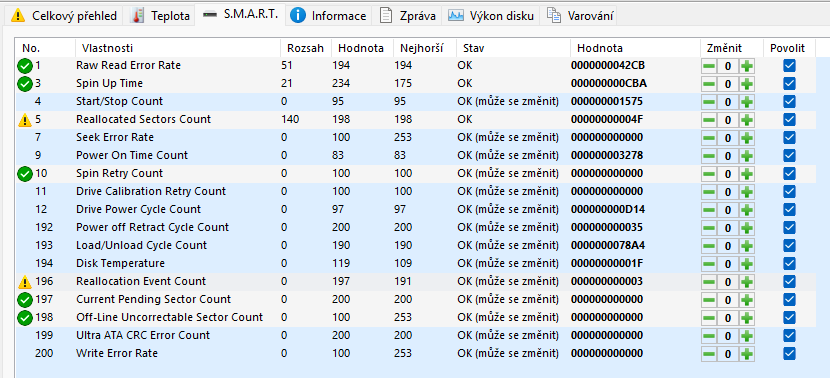This screenshot has height=378, width=830.
Task: Open the Teplota tab
Action: pos(160,16)
